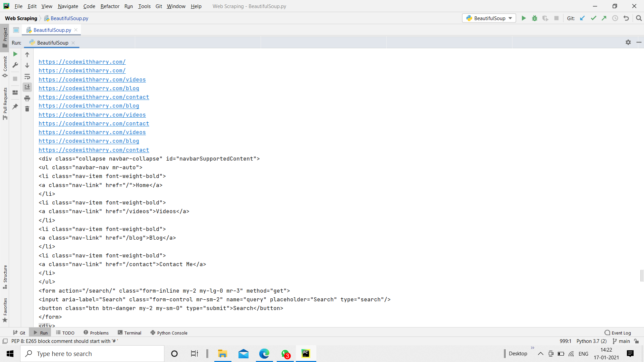Click the Print output icon
The height and width of the screenshot is (362, 644).
coord(27,98)
